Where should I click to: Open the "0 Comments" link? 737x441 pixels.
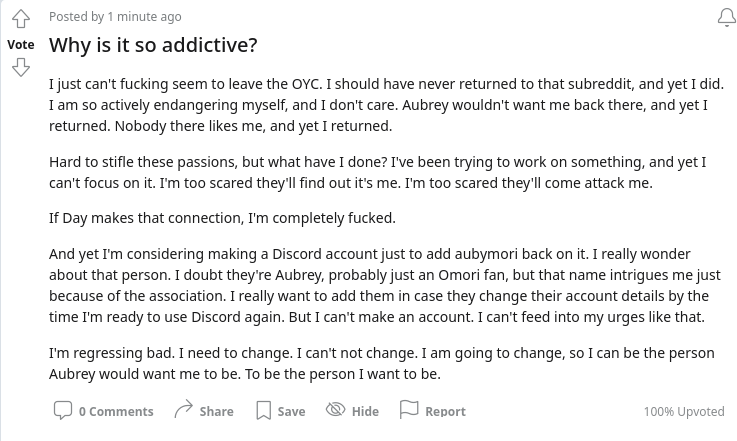(116, 411)
